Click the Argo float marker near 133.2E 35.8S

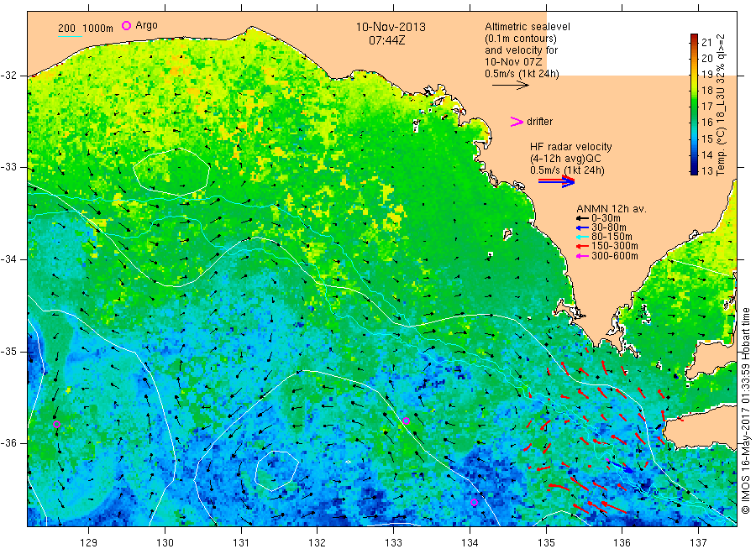(x=406, y=421)
